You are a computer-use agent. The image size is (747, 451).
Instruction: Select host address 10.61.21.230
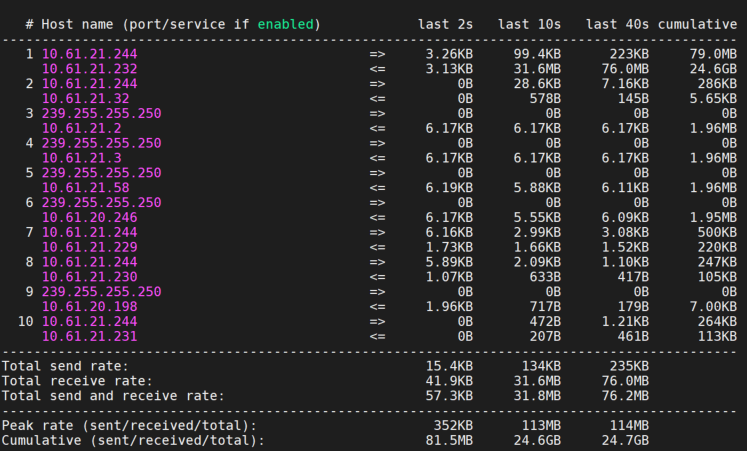coord(90,277)
